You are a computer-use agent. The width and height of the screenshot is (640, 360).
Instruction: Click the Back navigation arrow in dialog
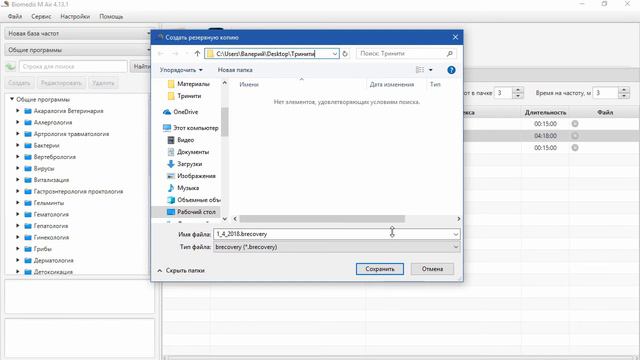click(x=161, y=53)
